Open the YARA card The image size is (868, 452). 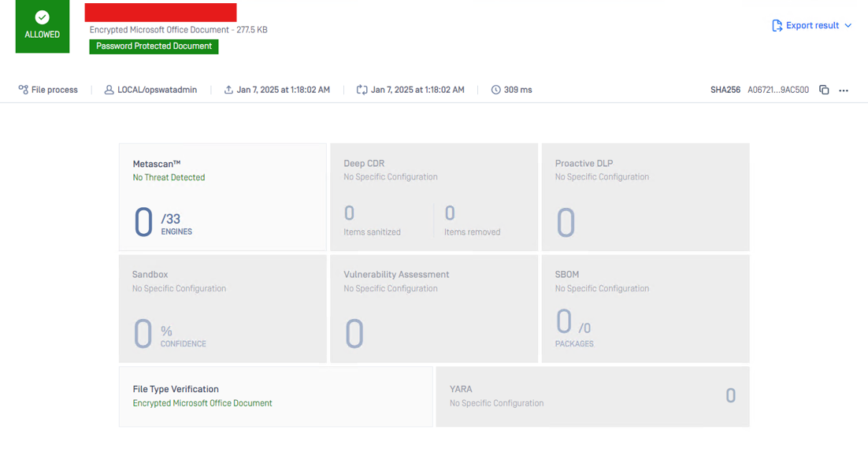click(x=593, y=397)
